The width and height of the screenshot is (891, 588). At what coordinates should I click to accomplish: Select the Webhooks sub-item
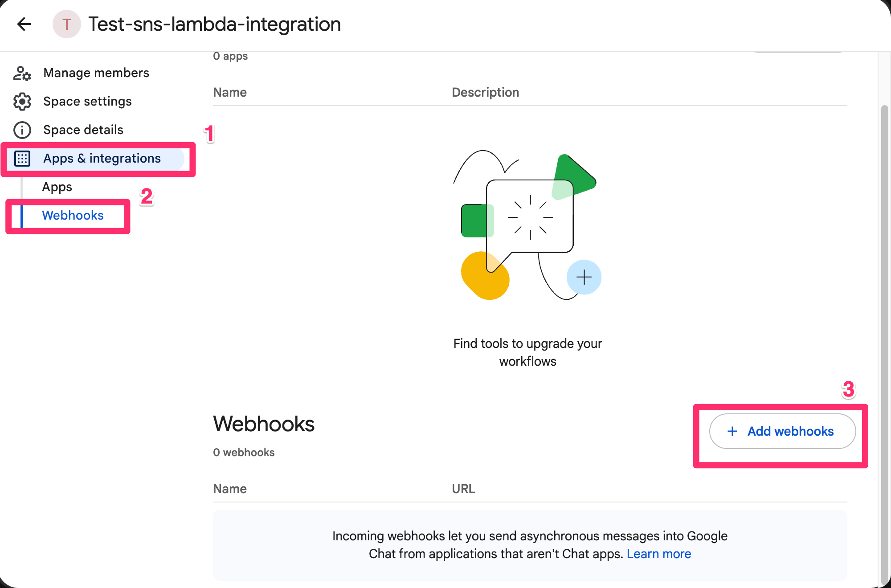pos(73,216)
